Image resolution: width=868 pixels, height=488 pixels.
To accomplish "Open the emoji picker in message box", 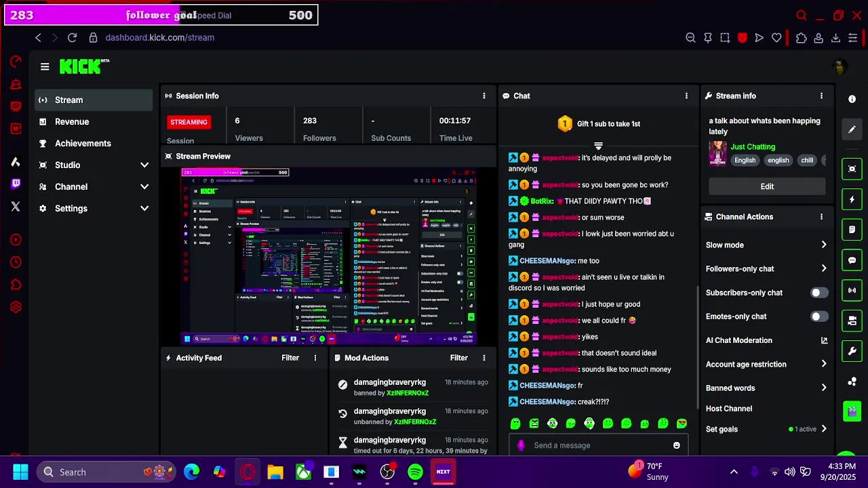I will pos(676,445).
